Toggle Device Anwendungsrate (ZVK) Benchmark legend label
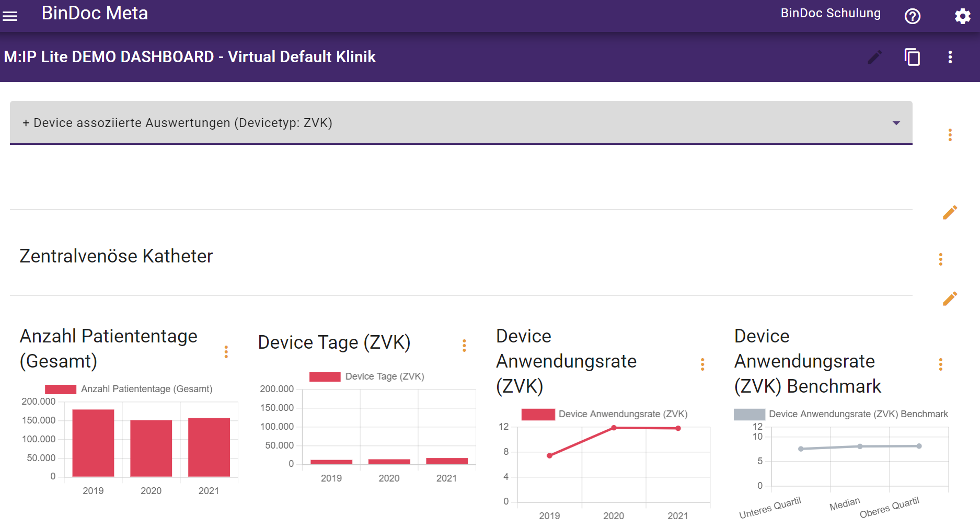 [x=858, y=414]
